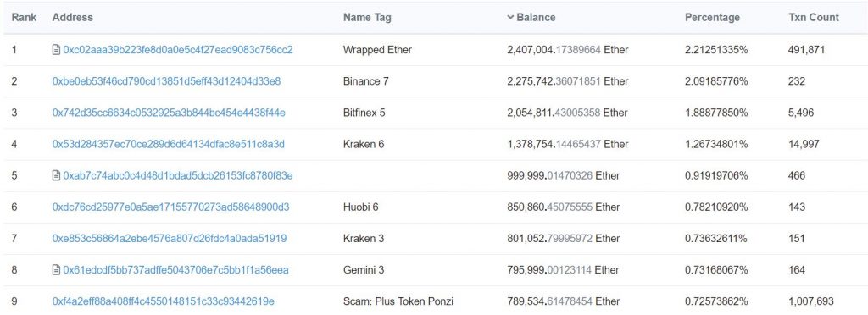Click the contract icon beside Gemini 3 address
Viewport: 868px width, 315px height.
56,270
